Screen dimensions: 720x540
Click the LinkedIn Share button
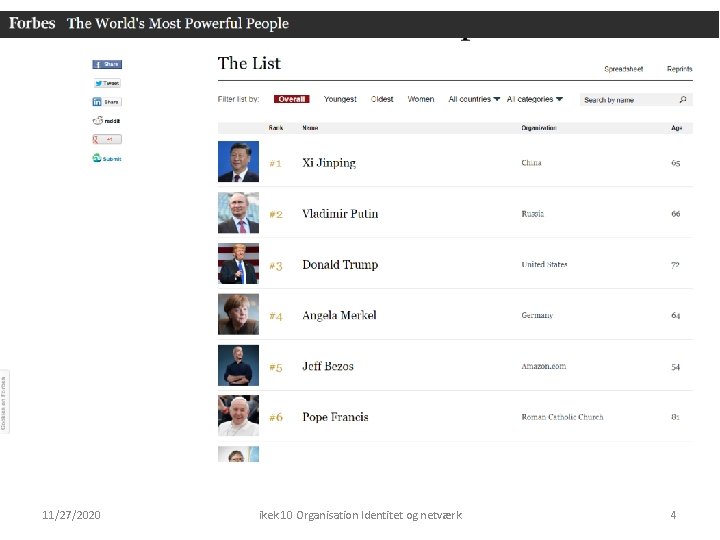tap(107, 102)
